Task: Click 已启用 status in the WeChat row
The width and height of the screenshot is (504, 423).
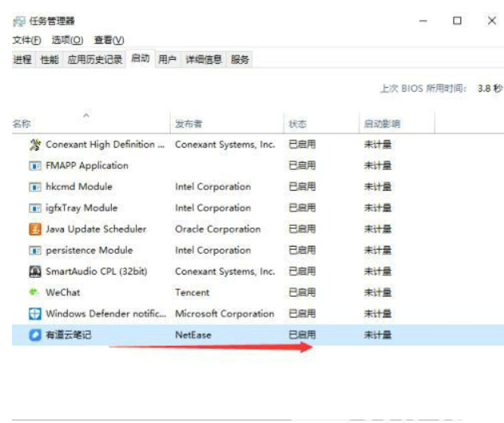Action: coord(302,293)
